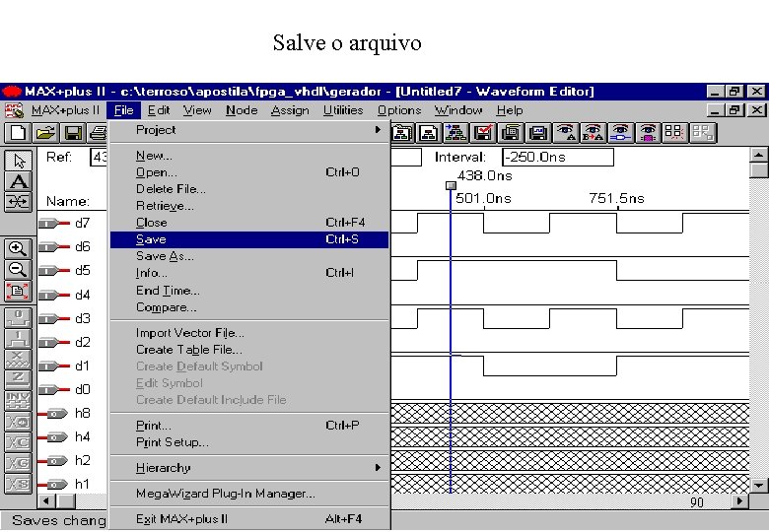Open the Help menu
The image size is (769, 532).
click(510, 110)
